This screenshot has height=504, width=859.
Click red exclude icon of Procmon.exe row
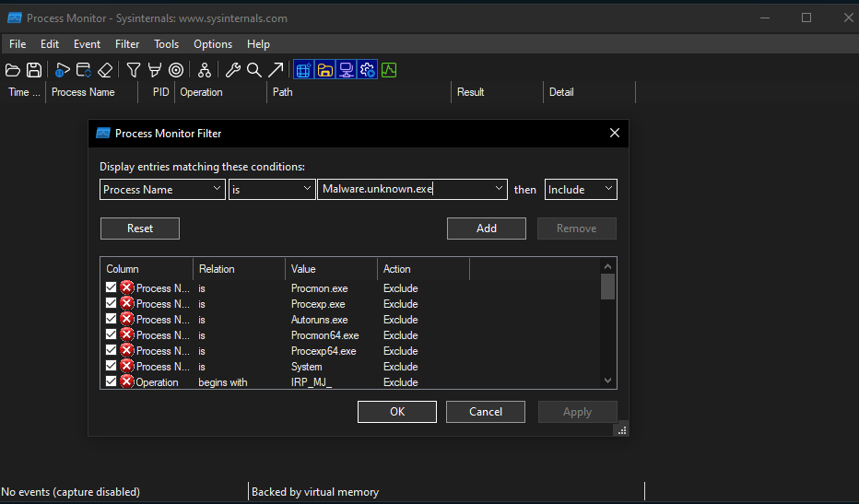pos(127,287)
